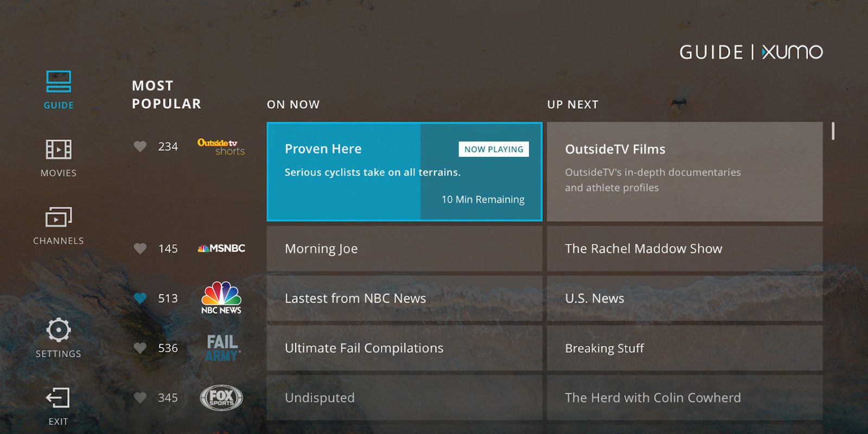Switch to the CHANNELS menu label
This screenshot has width=868, height=434.
[x=59, y=241]
